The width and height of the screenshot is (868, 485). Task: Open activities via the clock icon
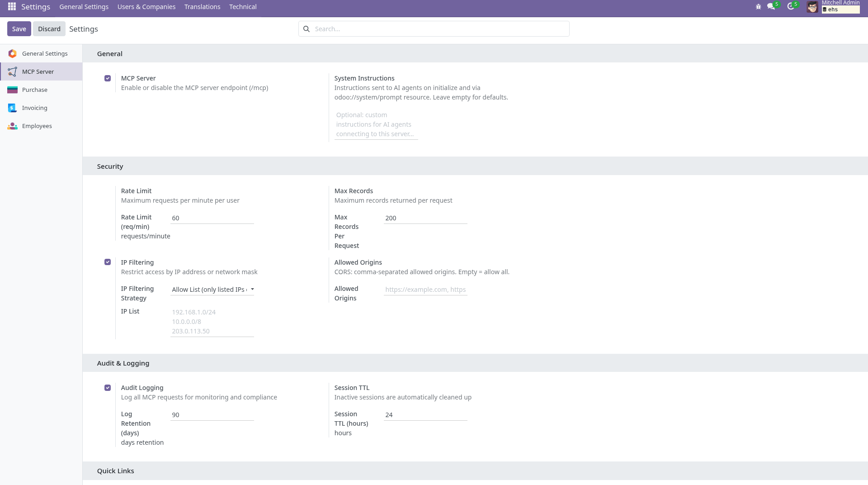pos(791,7)
